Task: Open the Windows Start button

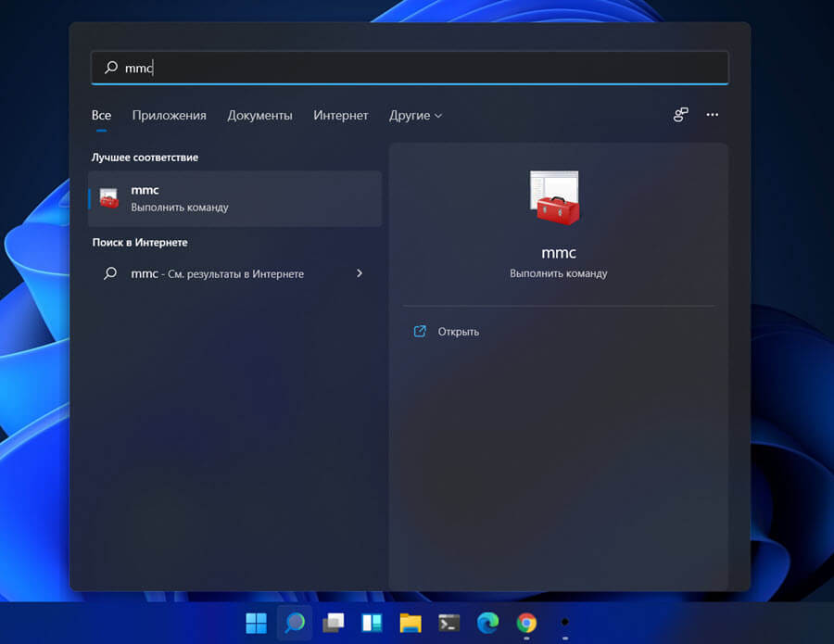Action: 256,623
